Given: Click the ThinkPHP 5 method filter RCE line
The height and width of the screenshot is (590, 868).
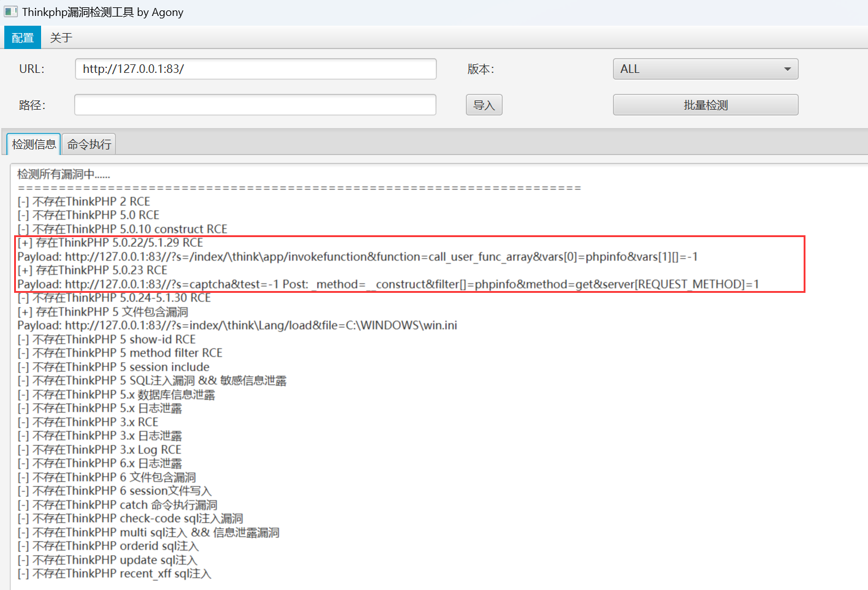Looking at the screenshot, I should (120, 353).
